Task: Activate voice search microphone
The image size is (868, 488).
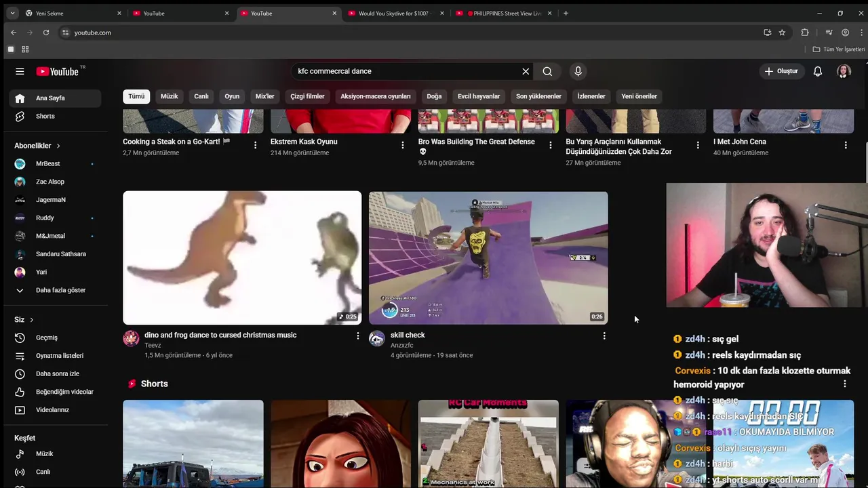Action: pos(578,71)
